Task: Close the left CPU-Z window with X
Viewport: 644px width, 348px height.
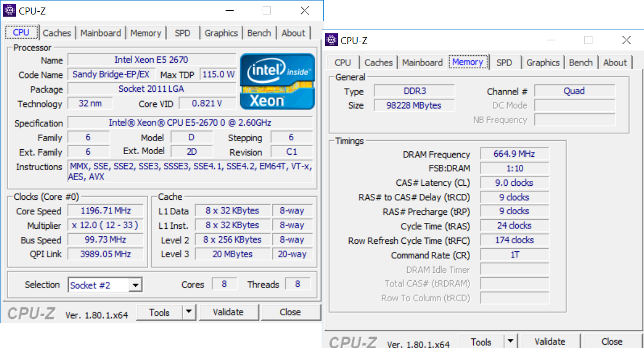Action: coord(305,11)
